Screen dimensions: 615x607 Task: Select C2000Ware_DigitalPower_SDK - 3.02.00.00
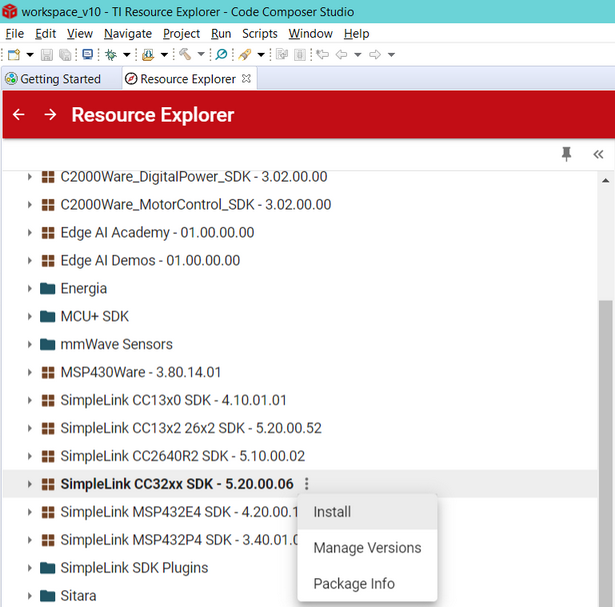(x=194, y=177)
